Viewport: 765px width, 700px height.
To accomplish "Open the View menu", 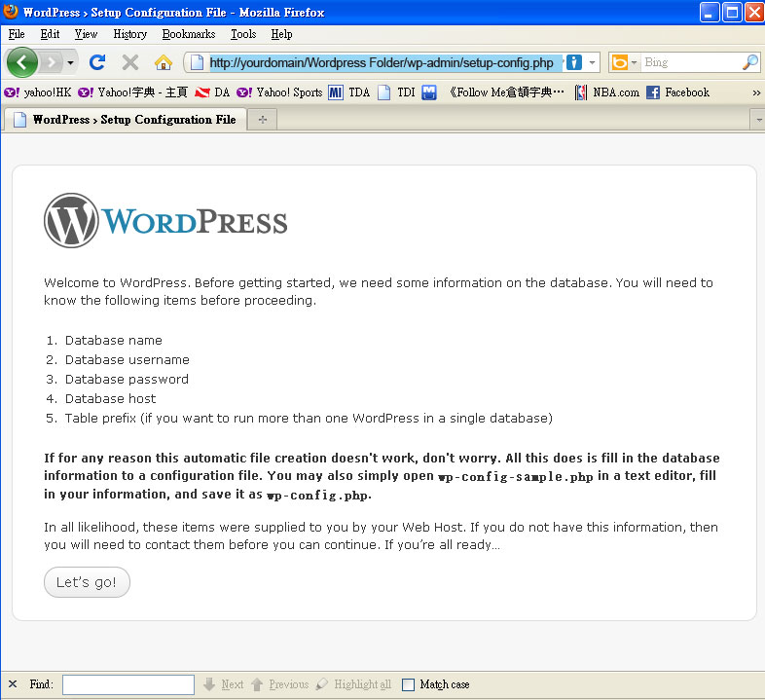I will (x=86, y=34).
